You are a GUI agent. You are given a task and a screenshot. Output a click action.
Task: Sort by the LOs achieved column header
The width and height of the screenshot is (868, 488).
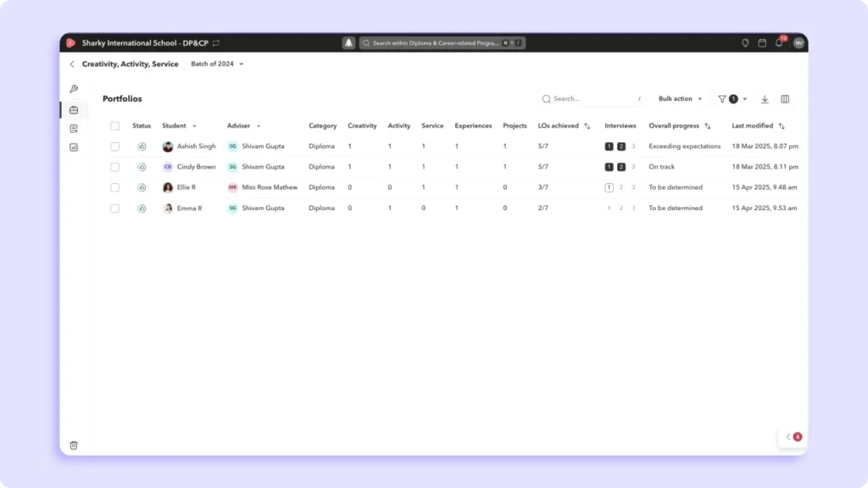564,126
